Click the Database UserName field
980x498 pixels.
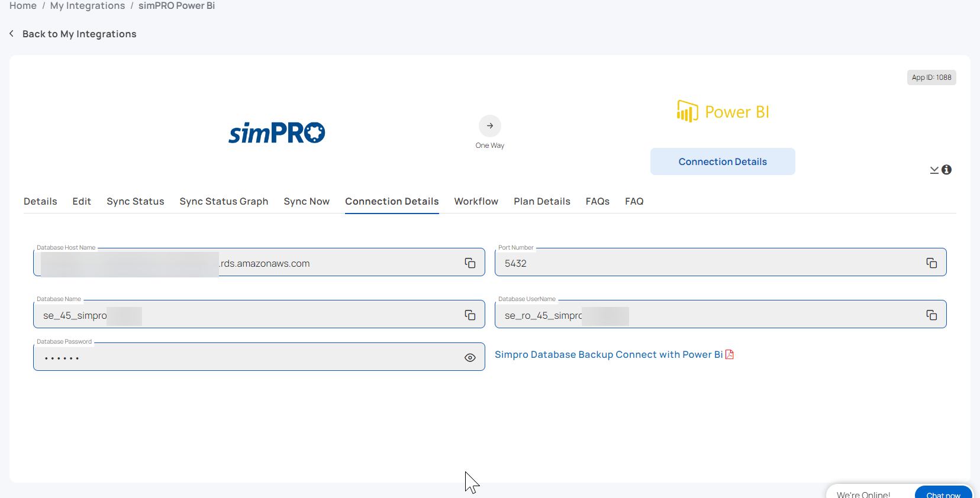pyautogui.click(x=721, y=314)
